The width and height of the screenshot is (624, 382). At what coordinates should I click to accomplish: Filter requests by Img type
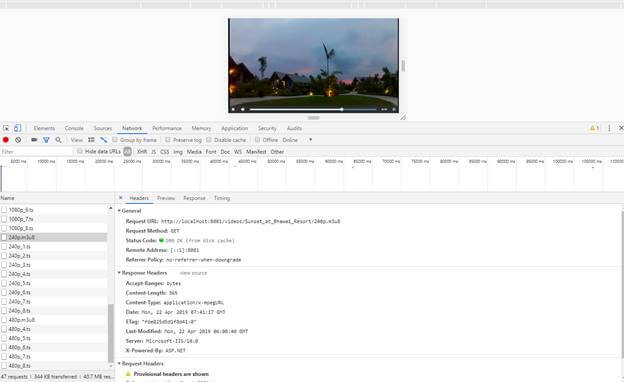coord(178,152)
